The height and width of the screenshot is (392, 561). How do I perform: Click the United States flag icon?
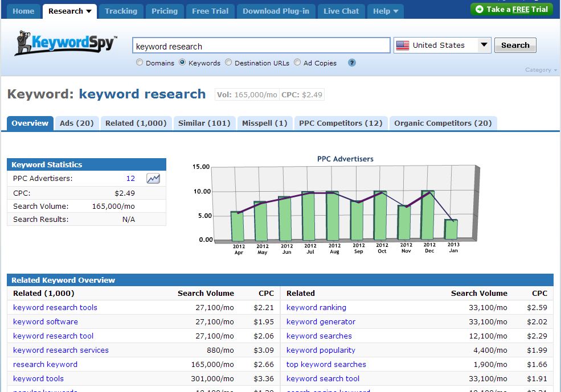pos(403,46)
